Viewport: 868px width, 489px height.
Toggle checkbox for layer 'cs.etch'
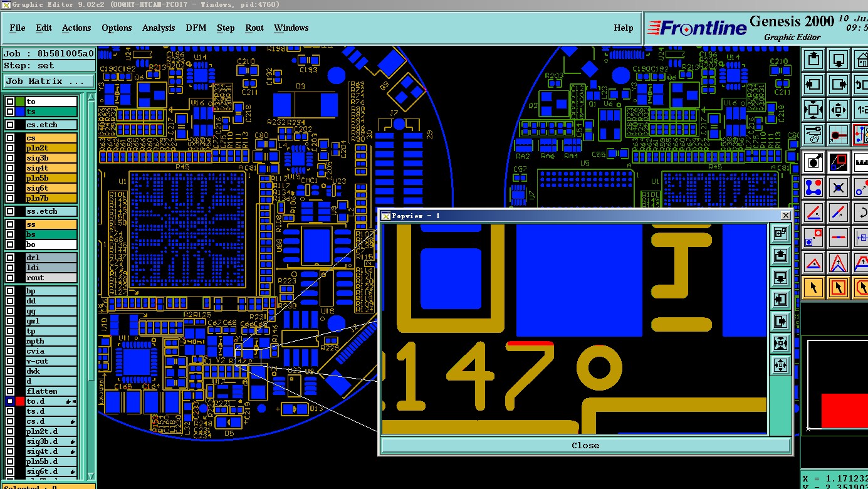(x=10, y=125)
